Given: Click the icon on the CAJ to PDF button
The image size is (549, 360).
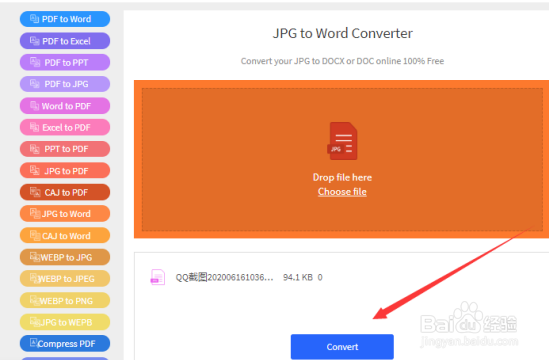Looking at the screenshot, I should (35, 192).
